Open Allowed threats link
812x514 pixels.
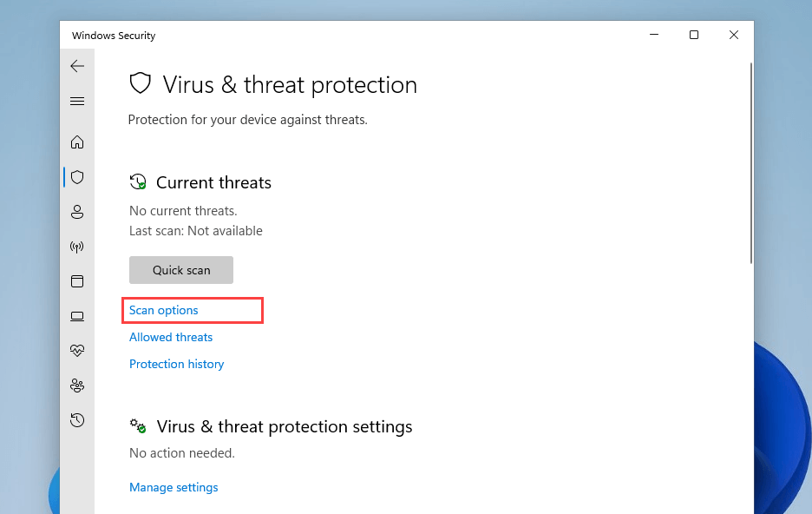pos(171,337)
